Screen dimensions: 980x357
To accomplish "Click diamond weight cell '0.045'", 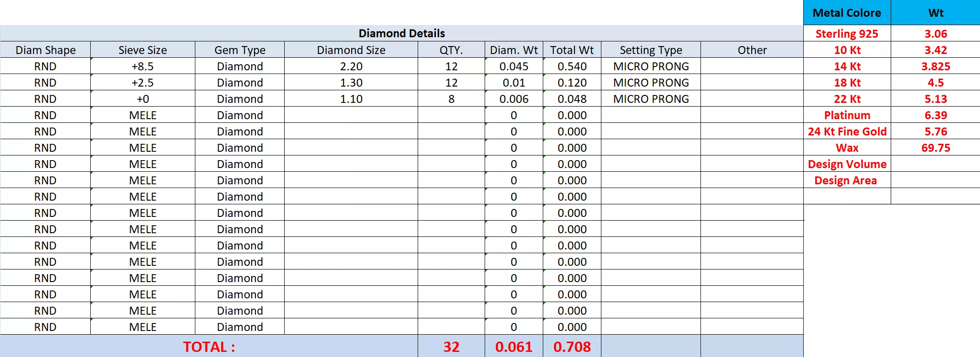I will point(514,66).
